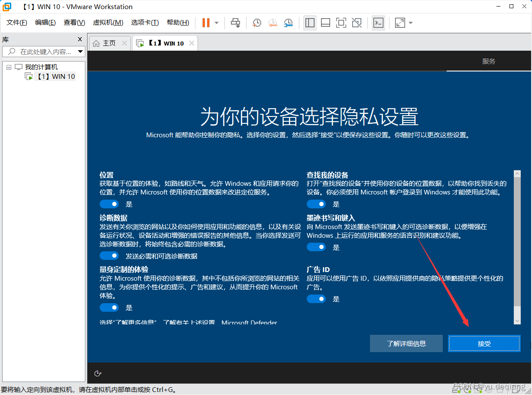Screen dimensions: 532x395
Task: Select the 服务 step in setup header
Action: 489,61
